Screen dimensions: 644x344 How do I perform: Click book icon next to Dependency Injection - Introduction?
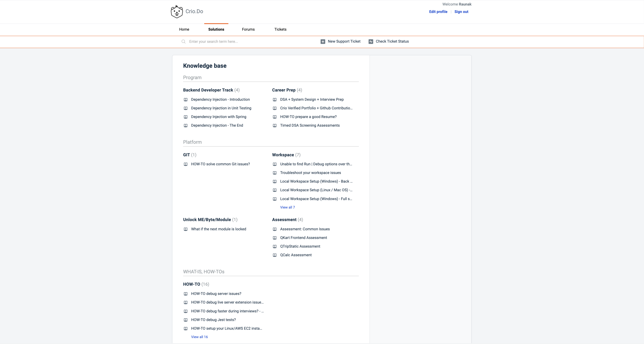185,100
